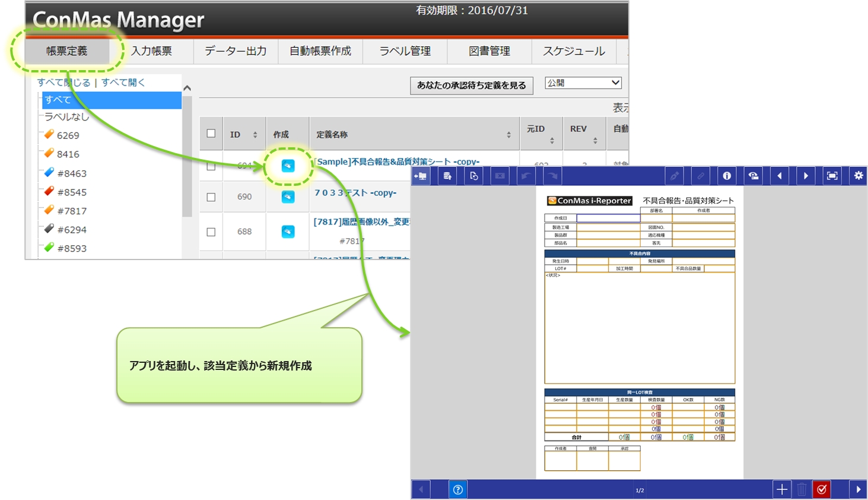
Task: Click the blue create icon for row 690
Action: pos(288,197)
